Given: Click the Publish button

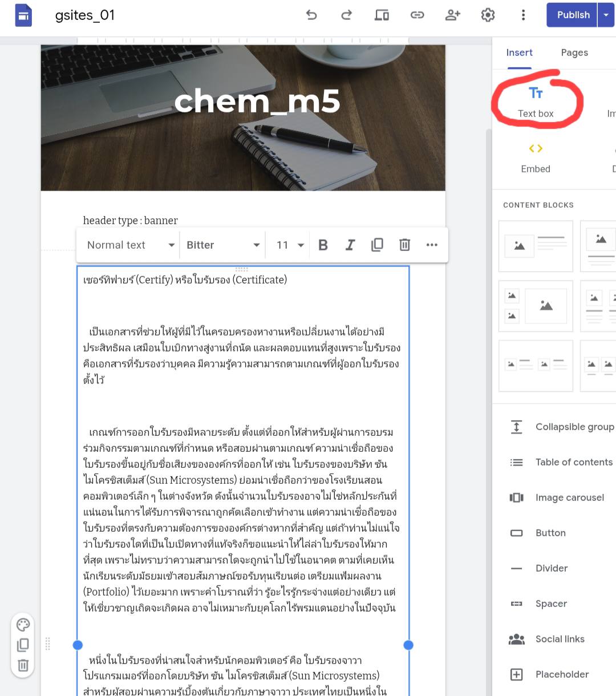Looking at the screenshot, I should click(573, 15).
